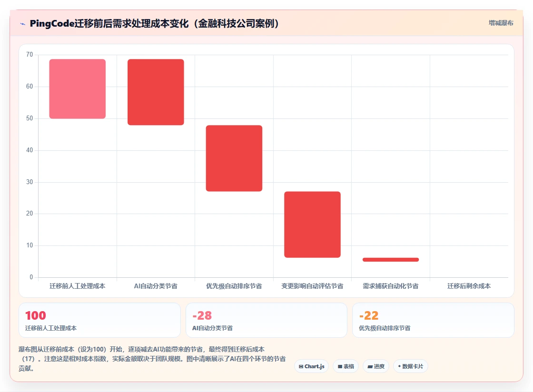Click x-axis label 优先级自动排序节省
Screen dimensions: 533x392
pyautogui.click(x=234, y=286)
